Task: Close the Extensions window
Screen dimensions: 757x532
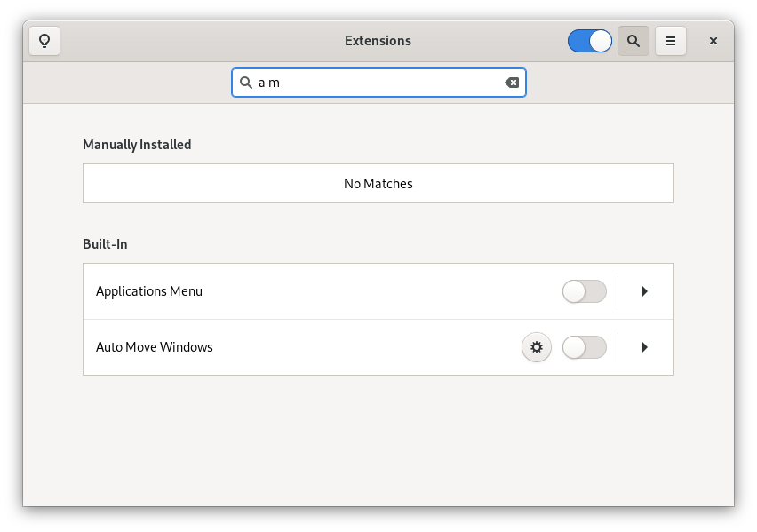Action: [x=713, y=41]
